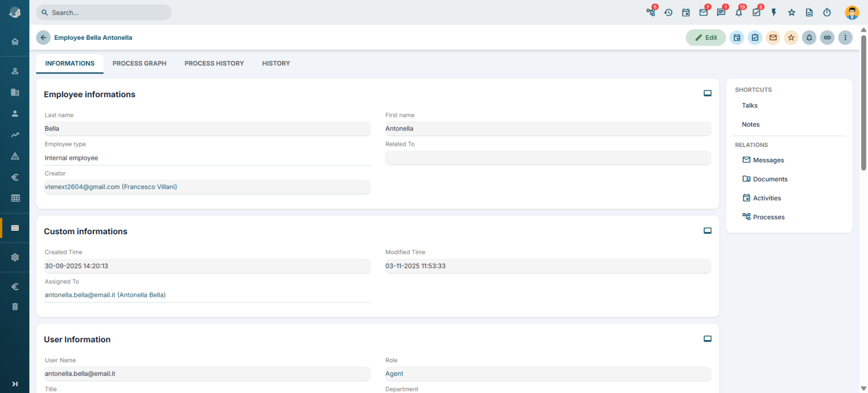Open the active modules grid icon in sidebar
This screenshot has width=868, height=393.
pyautogui.click(x=15, y=228)
